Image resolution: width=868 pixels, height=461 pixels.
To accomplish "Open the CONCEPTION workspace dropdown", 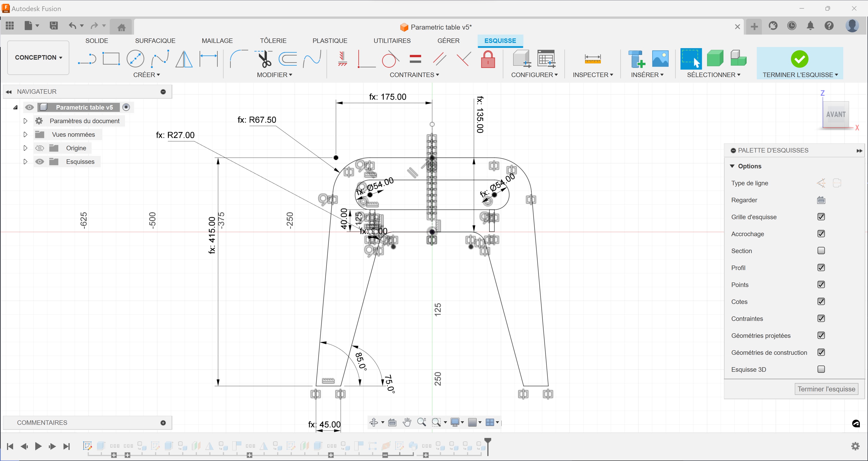I will pos(38,58).
